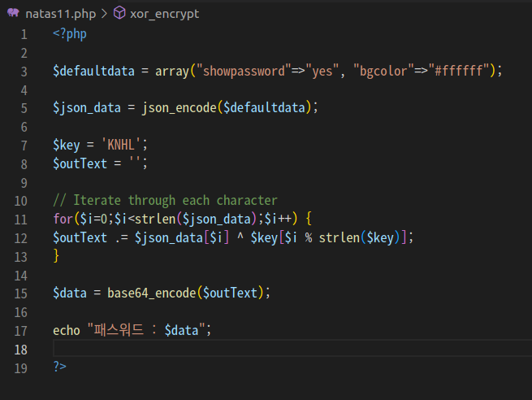Screen dimensions: 532x400
Task: Click the 'KNHL' key string
Action: (121, 145)
